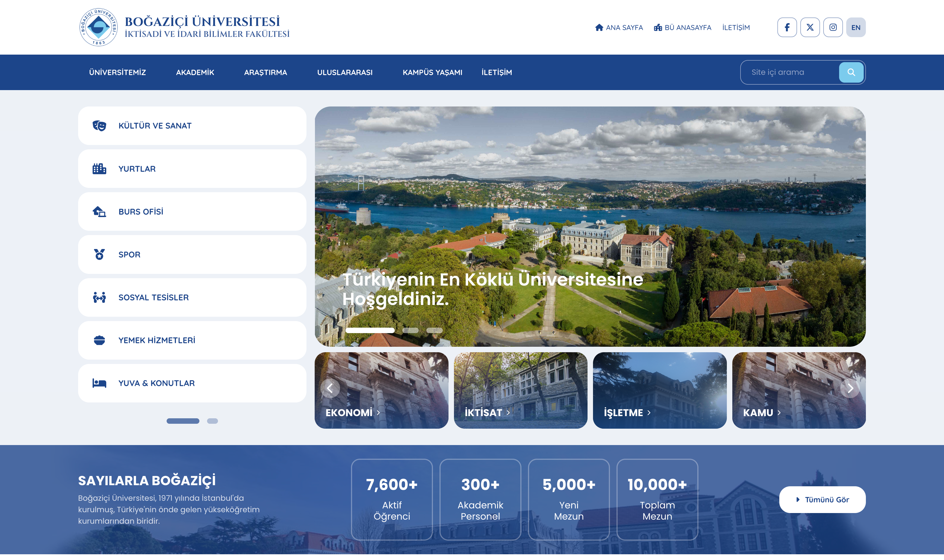Open the AKADEMİK menu

[x=195, y=72]
